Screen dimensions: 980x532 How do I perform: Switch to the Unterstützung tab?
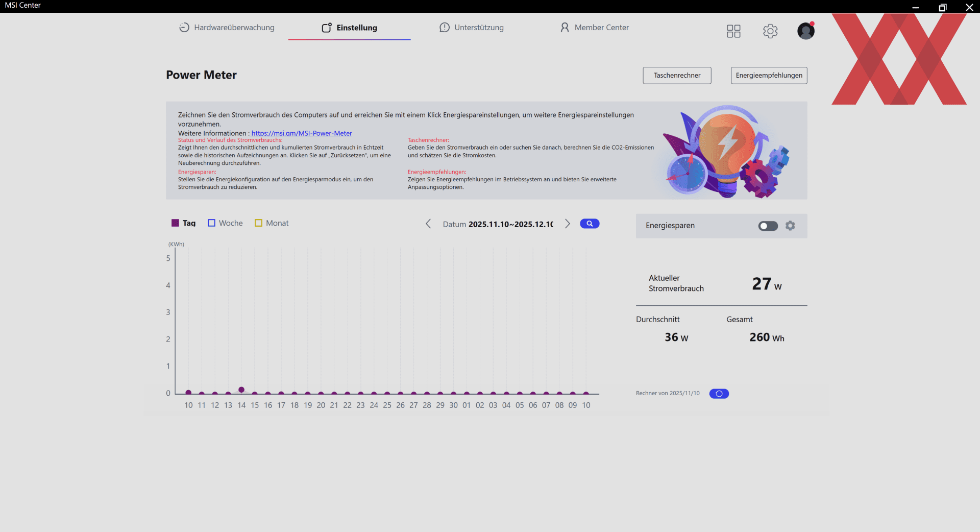coord(472,28)
